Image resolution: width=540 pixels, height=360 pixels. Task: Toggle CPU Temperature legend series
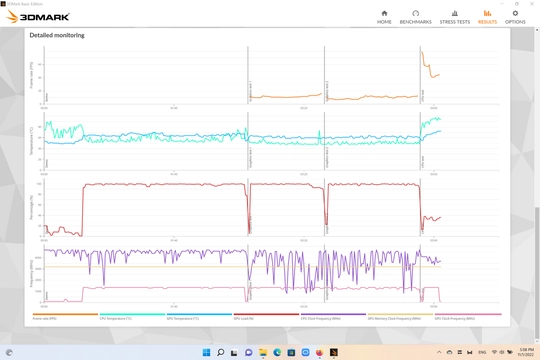tap(132, 317)
